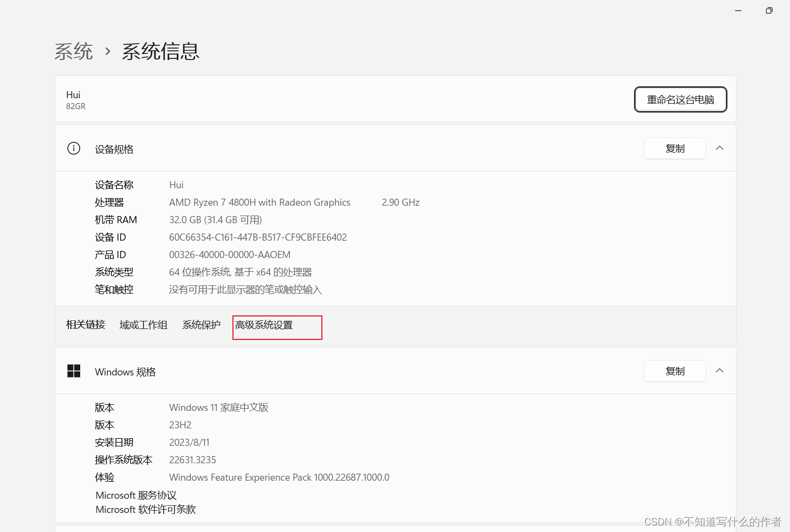Screen dimensions: 790x532
Task: Open the Microsoft 软件许可条款 link
Action: [x=146, y=510]
